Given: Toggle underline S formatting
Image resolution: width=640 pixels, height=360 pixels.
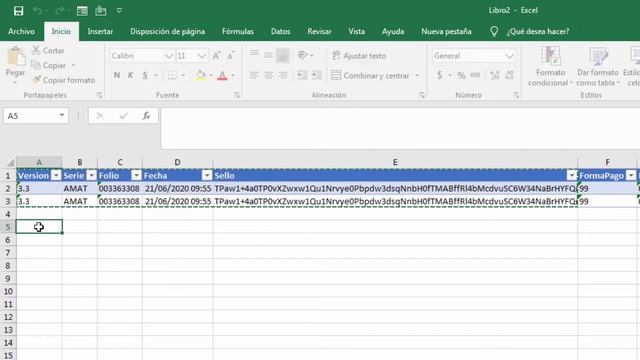Looking at the screenshot, I should [x=145, y=75].
